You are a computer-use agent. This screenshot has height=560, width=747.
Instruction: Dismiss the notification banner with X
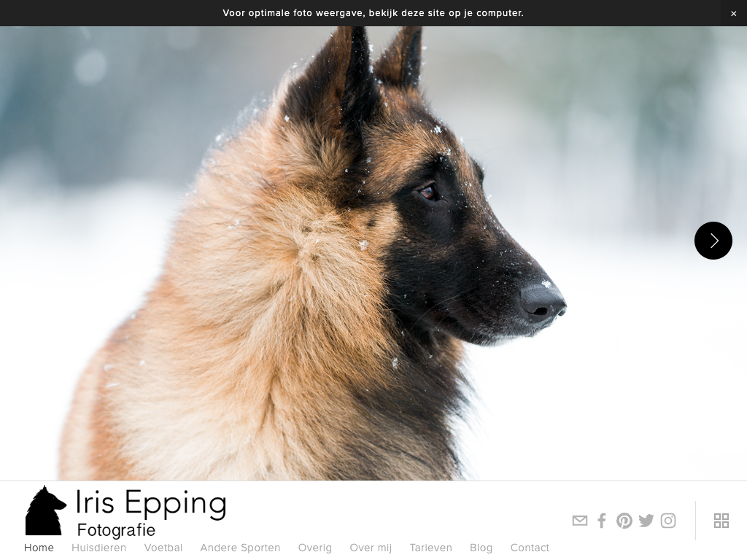pyautogui.click(x=734, y=13)
